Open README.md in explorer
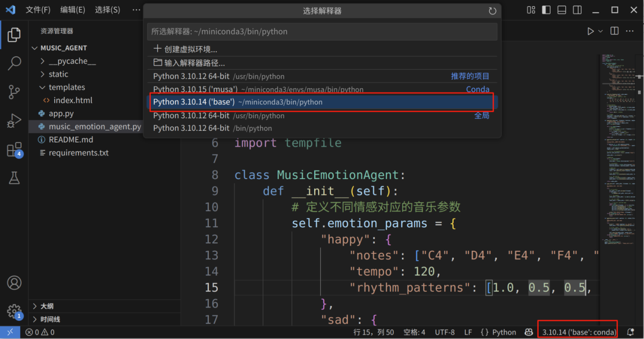 pyautogui.click(x=71, y=139)
